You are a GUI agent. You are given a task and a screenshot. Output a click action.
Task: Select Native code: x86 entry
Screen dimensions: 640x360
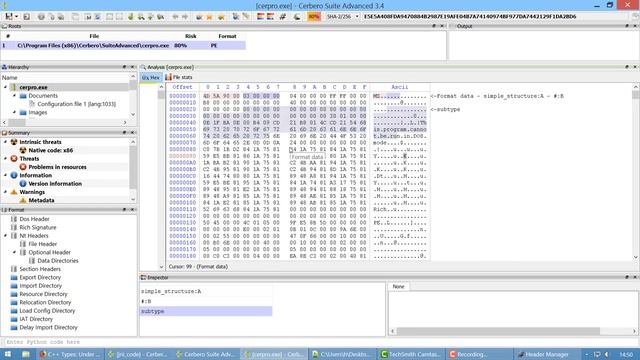[x=51, y=151]
